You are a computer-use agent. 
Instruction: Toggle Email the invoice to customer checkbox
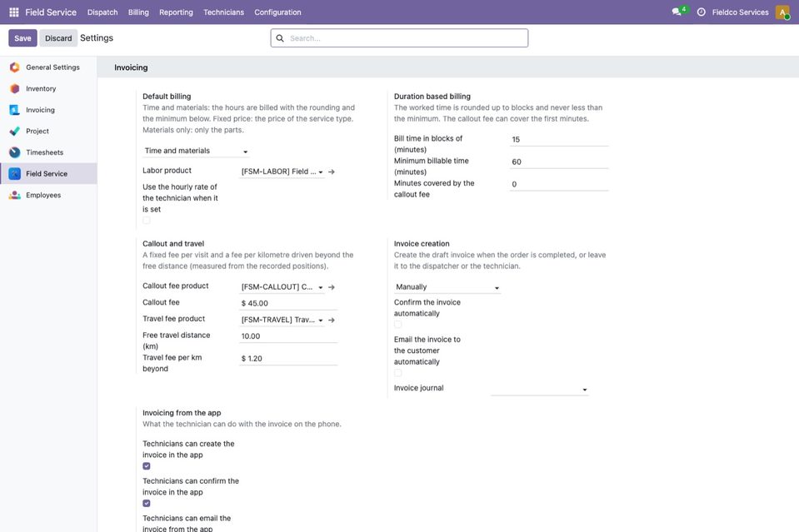pyautogui.click(x=398, y=373)
